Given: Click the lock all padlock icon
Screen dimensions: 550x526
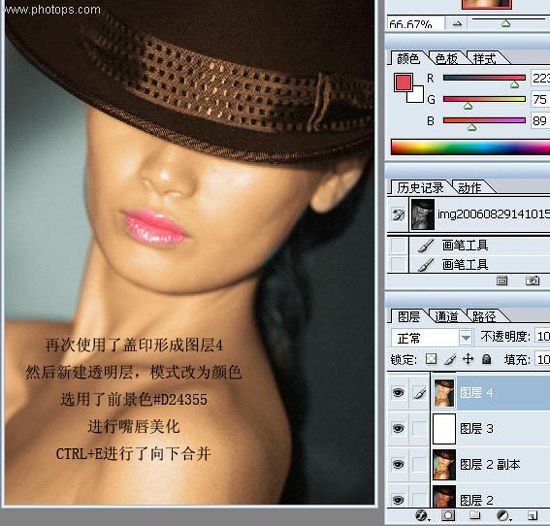Looking at the screenshot, I should point(487,359).
